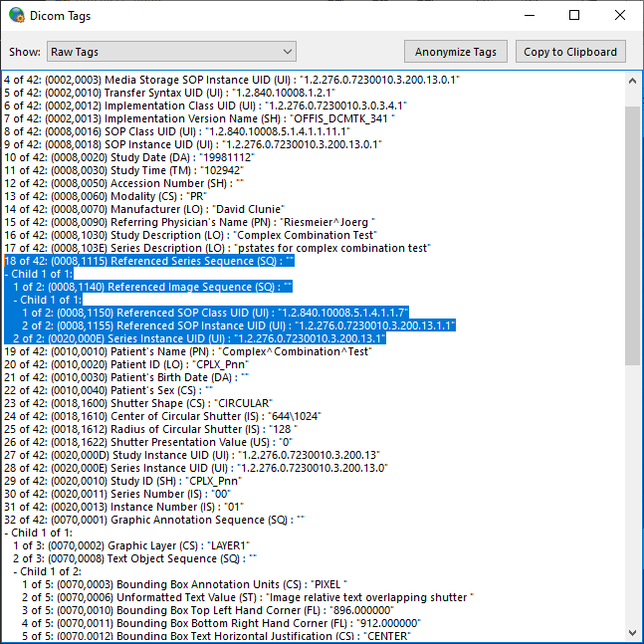Select the SOP Class UID row
The height and width of the screenshot is (644, 644).
click(177, 131)
